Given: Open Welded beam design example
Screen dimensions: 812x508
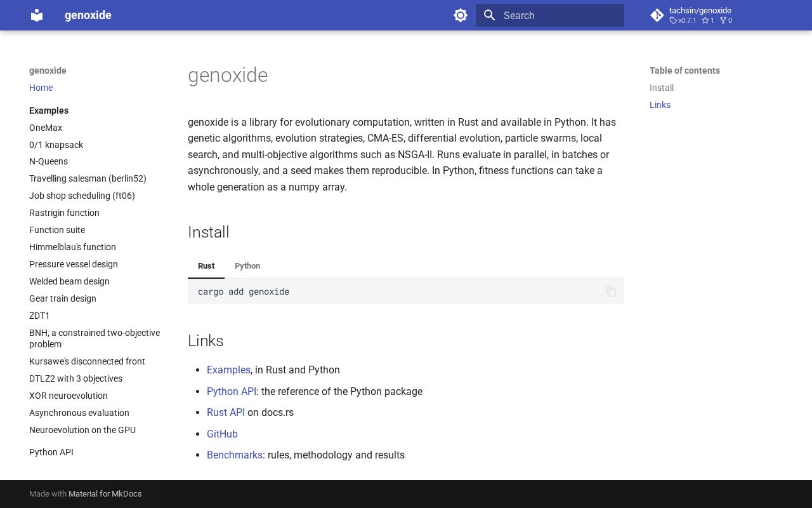Looking at the screenshot, I should [x=69, y=281].
